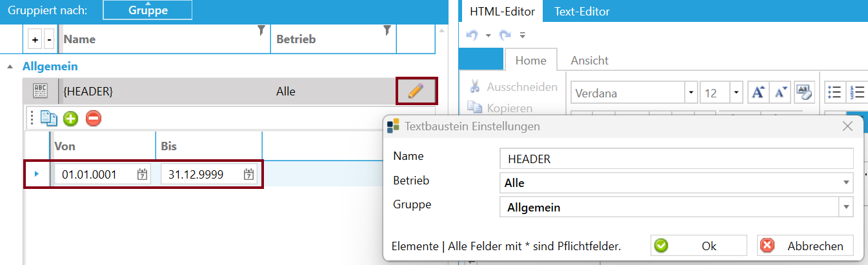Click the Von column header

pyautogui.click(x=102, y=146)
